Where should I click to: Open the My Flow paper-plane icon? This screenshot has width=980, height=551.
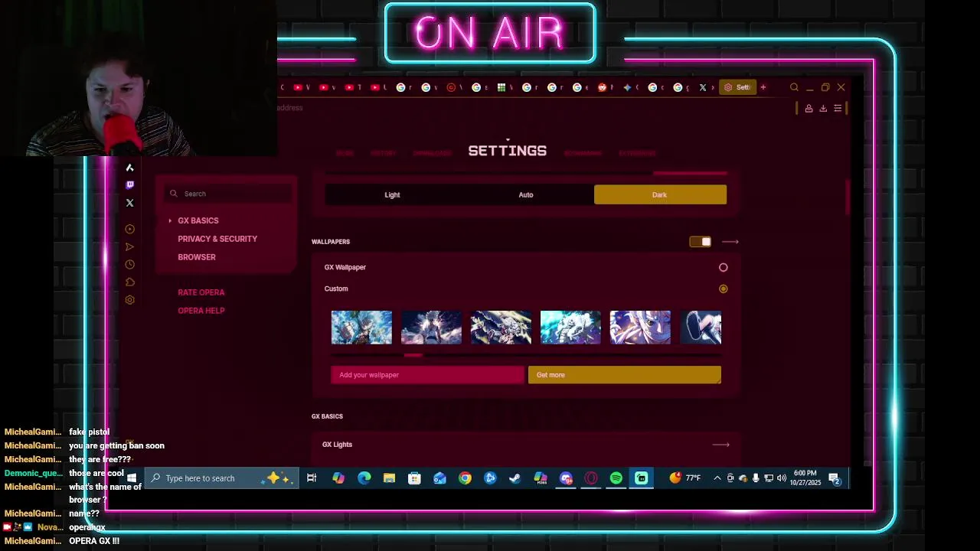129,246
